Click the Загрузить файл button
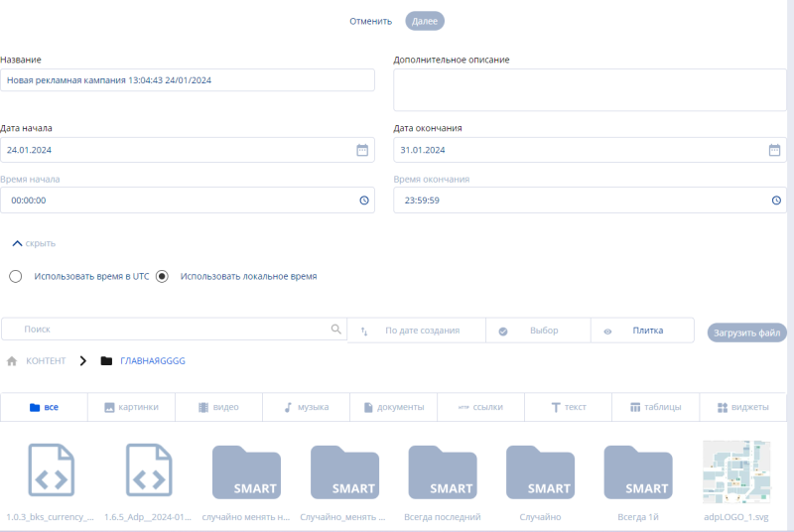Screen dimensions: 794x532 [x=747, y=332]
